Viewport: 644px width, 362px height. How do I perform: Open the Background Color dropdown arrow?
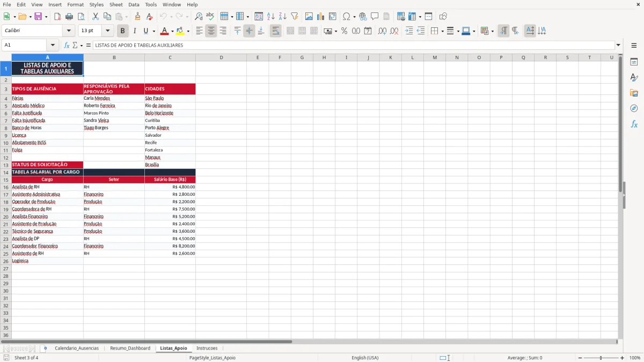click(x=188, y=31)
